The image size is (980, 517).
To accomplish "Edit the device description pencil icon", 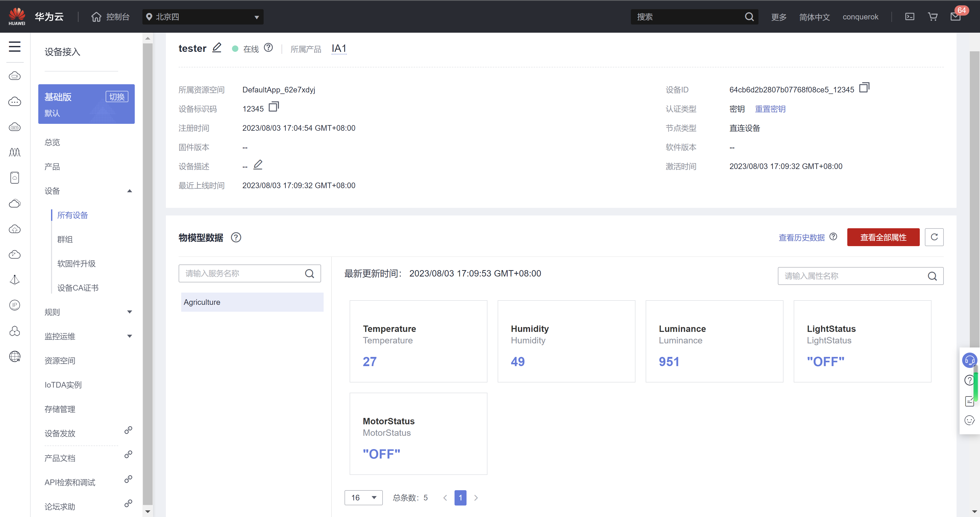I will pyautogui.click(x=258, y=165).
